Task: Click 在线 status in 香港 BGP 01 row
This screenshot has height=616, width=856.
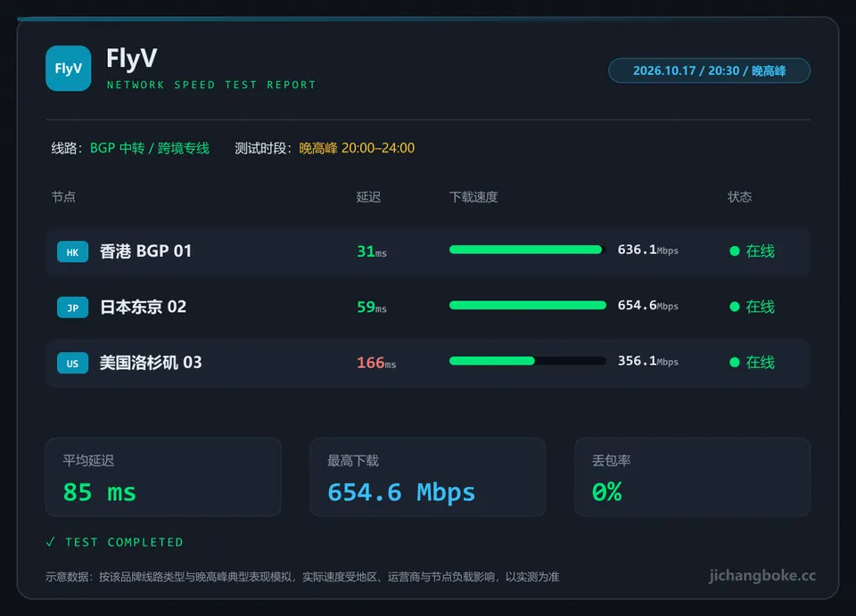Action: (760, 251)
